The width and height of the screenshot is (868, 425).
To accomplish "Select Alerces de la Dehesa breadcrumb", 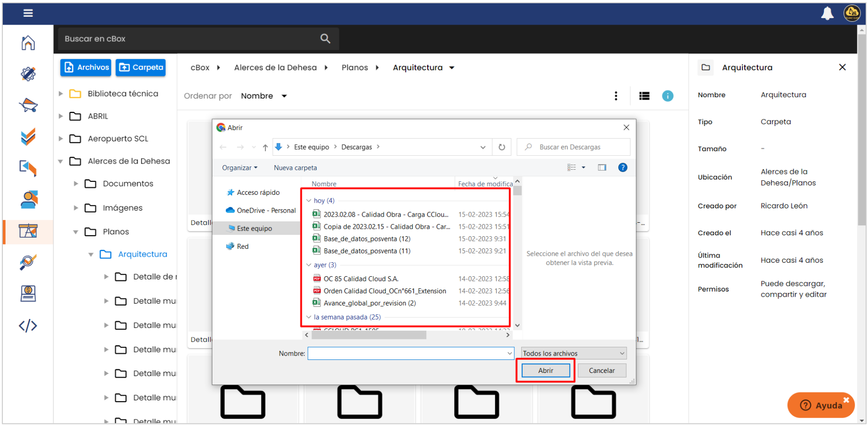I will point(275,67).
